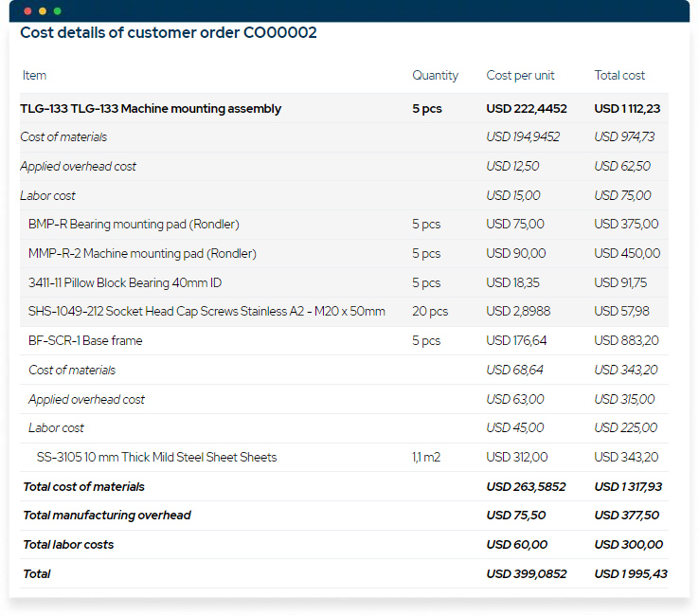Click unit cost 'USD 312,00'
Screen dimensions: 699x616
[516, 457]
